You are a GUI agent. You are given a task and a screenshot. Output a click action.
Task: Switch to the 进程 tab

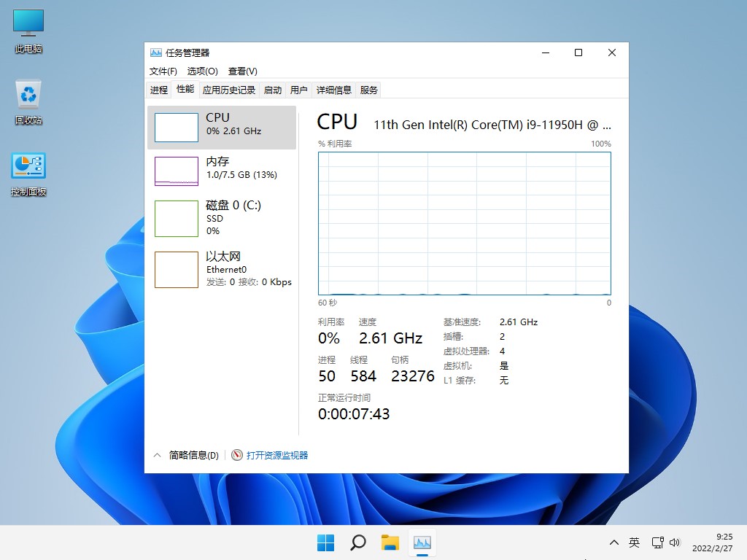coord(159,90)
